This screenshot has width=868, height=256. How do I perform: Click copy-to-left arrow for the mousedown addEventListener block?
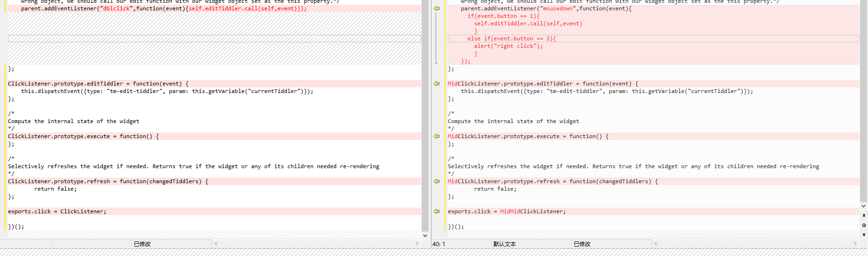437,8
